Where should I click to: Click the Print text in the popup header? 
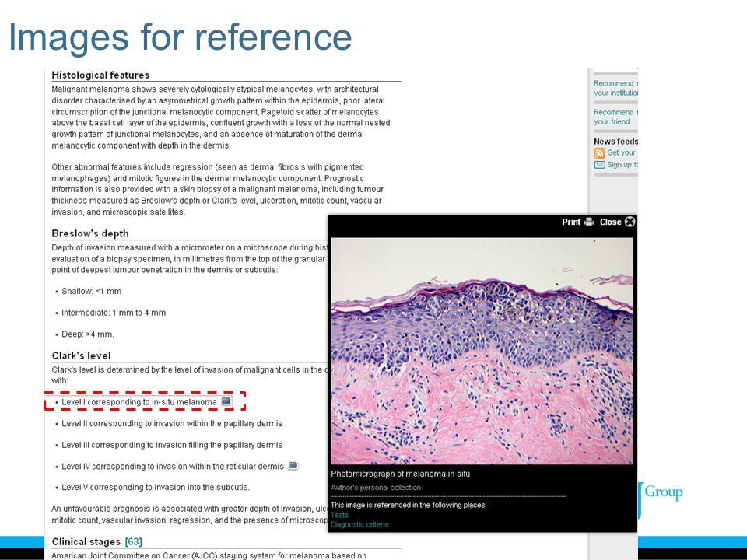pyautogui.click(x=570, y=222)
